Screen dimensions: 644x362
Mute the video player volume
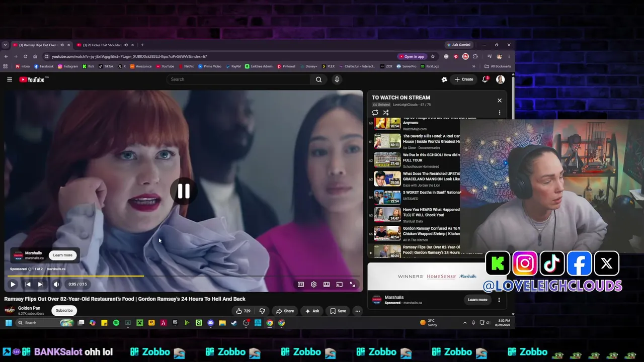point(56,284)
